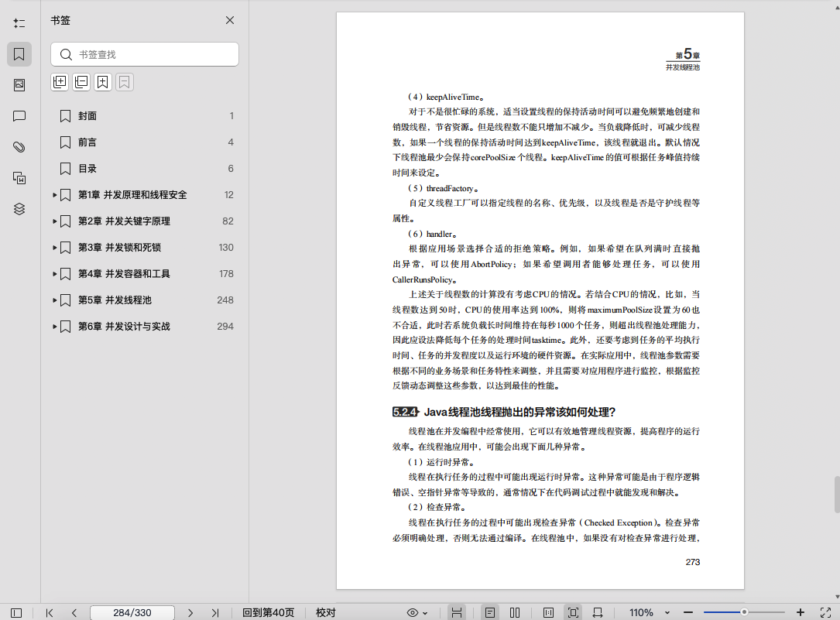Jump to the first page
The height and width of the screenshot is (620, 840).
(50, 612)
